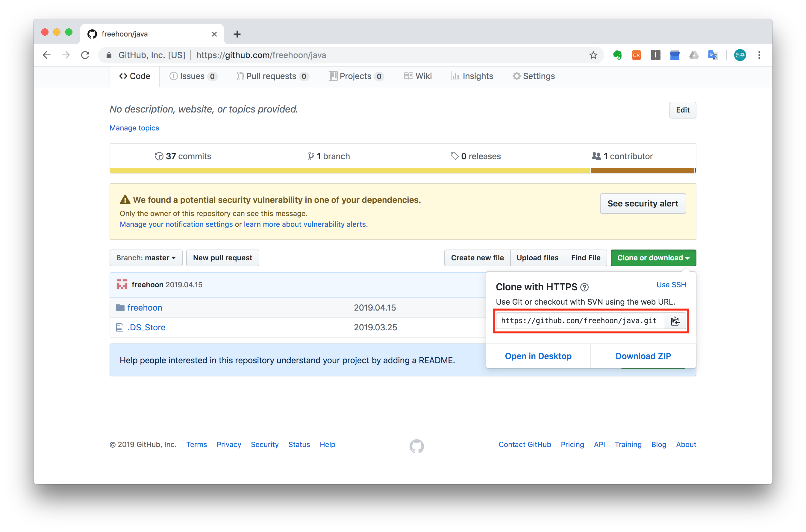Open the Evernote extension icon

(x=617, y=55)
